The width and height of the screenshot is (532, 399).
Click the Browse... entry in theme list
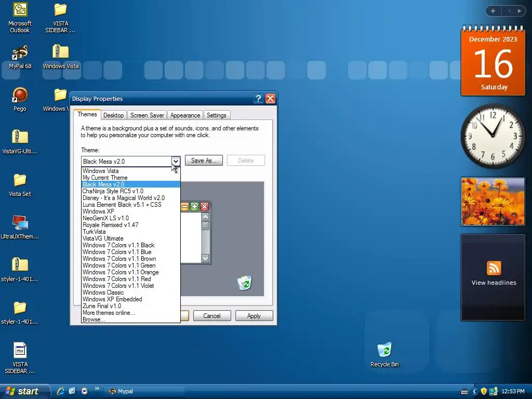(x=130, y=320)
